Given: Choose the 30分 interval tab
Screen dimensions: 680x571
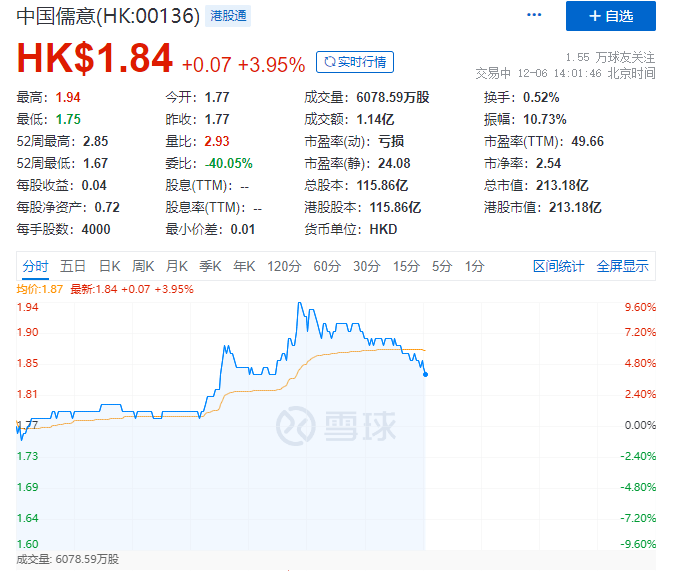Looking at the screenshot, I should [366, 266].
